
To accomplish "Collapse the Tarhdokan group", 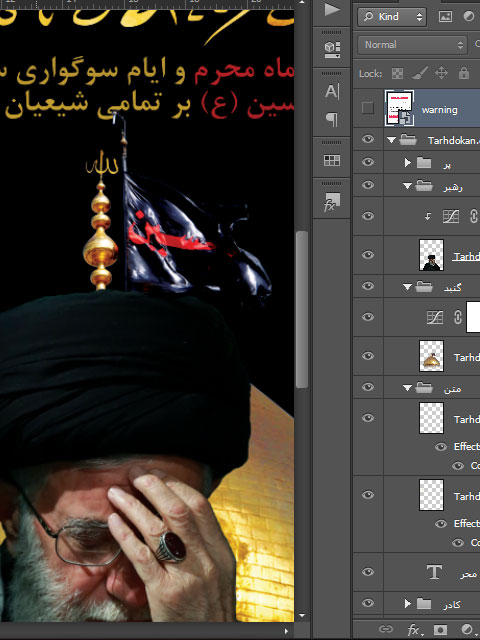I will click(x=391, y=140).
